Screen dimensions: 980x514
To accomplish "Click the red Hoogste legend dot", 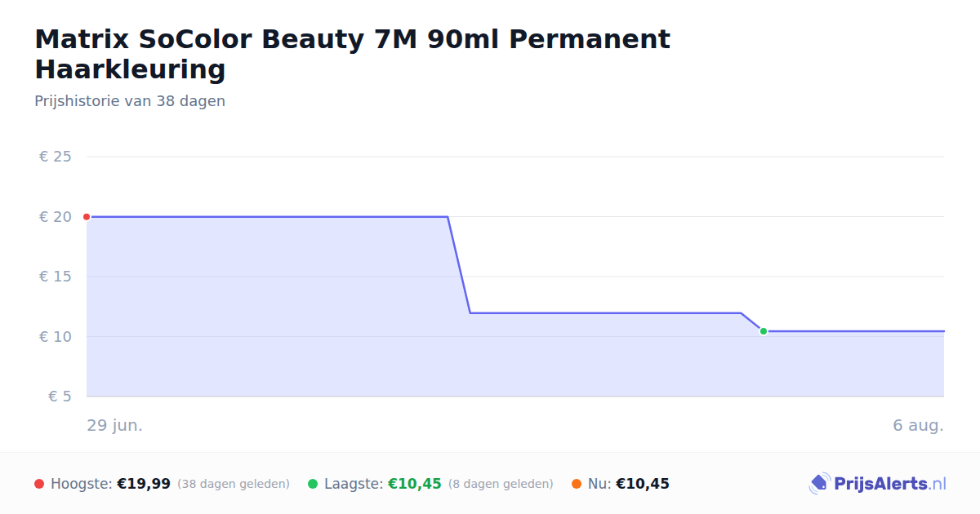I will [39, 484].
